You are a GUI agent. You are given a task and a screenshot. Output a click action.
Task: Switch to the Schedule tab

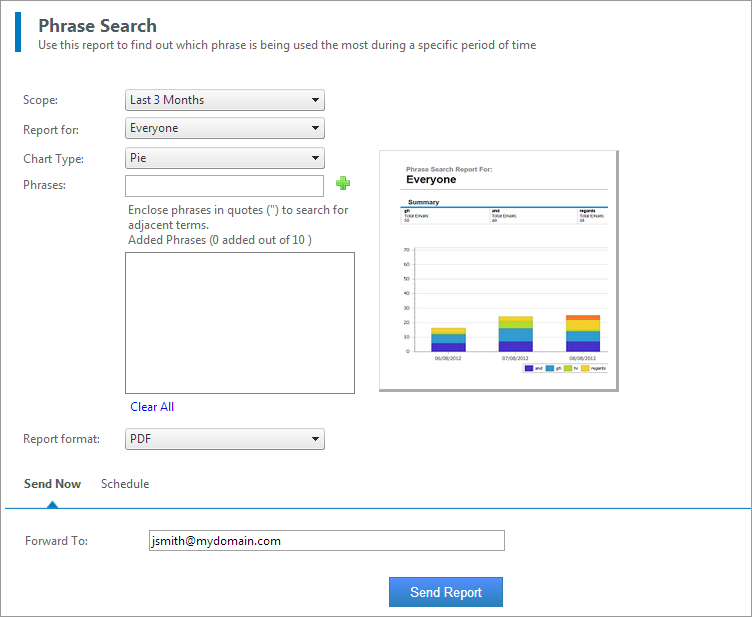(x=125, y=484)
